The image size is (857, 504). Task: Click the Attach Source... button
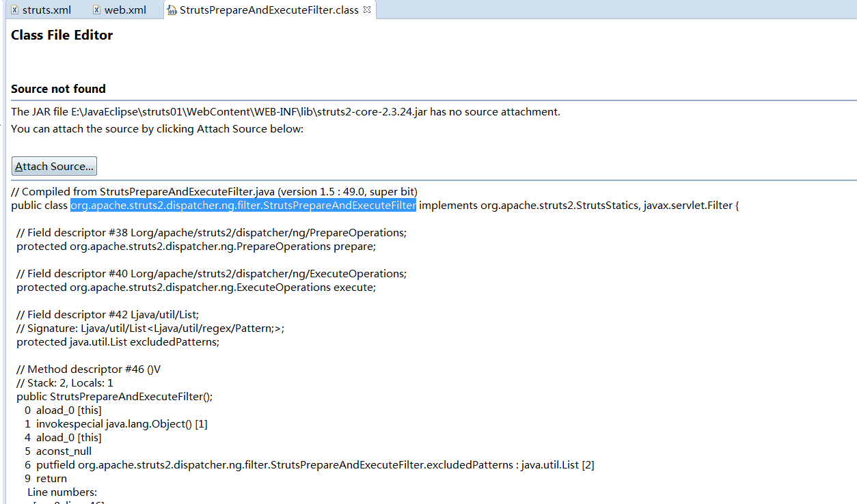pyautogui.click(x=54, y=166)
